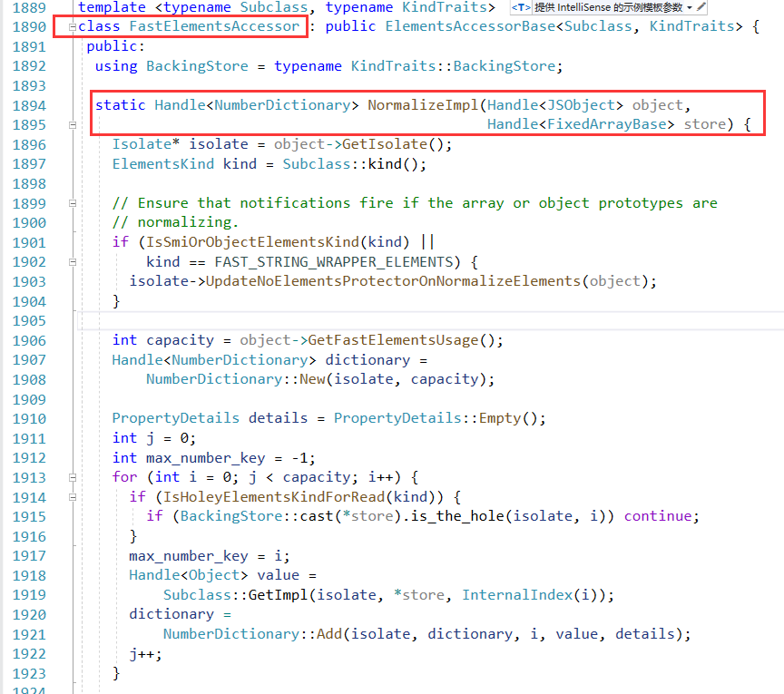Image resolution: width=784 pixels, height=694 pixels.
Task: Click 'FAST_STRING_WRAPPER_ELEMENTS' constant
Action: point(334,262)
